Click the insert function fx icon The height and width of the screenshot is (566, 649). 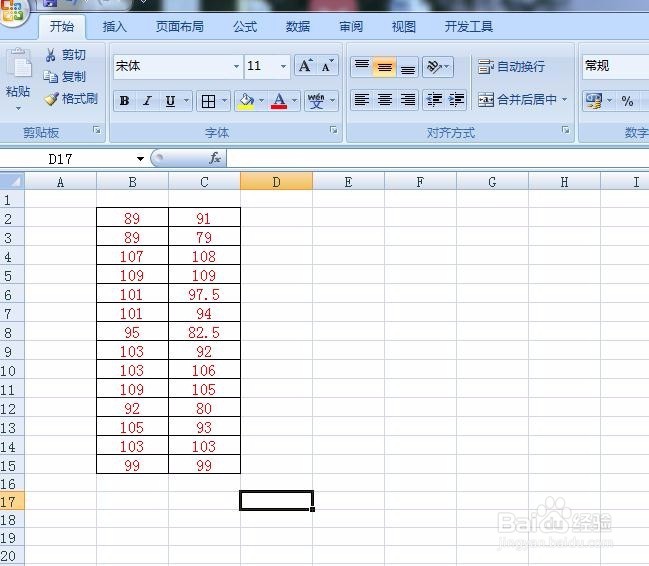point(215,158)
